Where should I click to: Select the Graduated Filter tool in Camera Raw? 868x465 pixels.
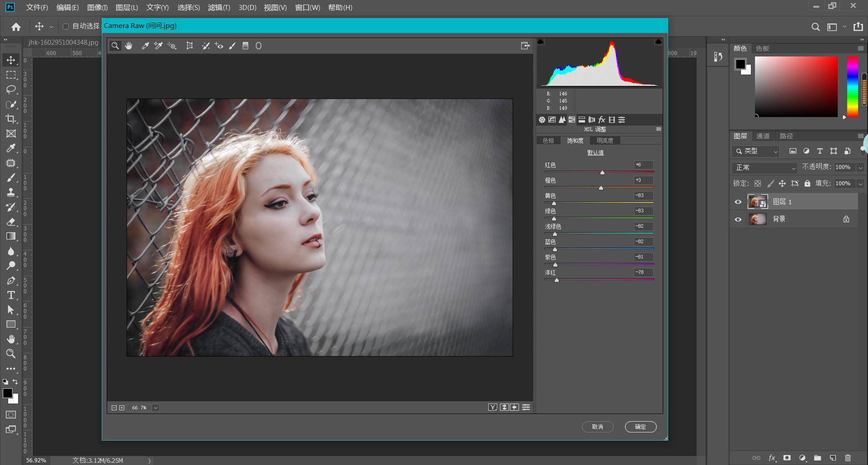245,46
